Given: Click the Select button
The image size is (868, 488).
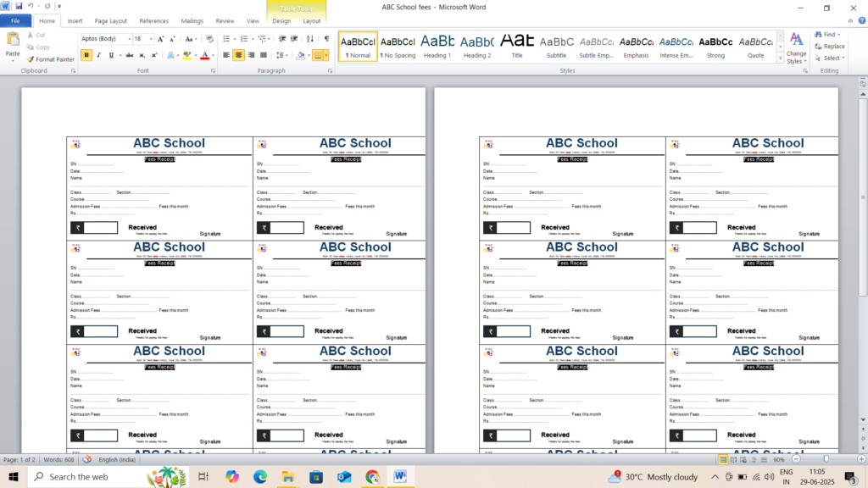Looking at the screenshot, I should coord(830,58).
